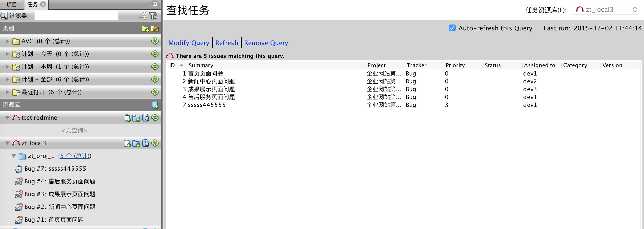Image resolution: width=644 pixels, height=229 pixels.
Task: Toggle Auto-refresh this Query checkbox
Action: pos(452,28)
